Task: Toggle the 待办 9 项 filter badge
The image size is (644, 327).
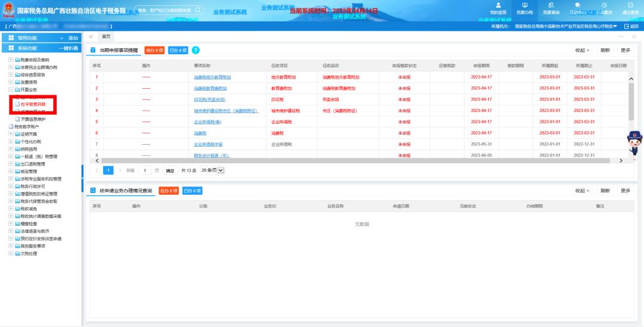Action: coord(154,50)
